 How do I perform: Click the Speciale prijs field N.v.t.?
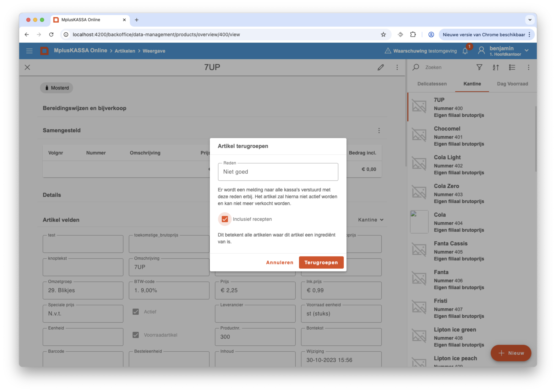(x=83, y=314)
